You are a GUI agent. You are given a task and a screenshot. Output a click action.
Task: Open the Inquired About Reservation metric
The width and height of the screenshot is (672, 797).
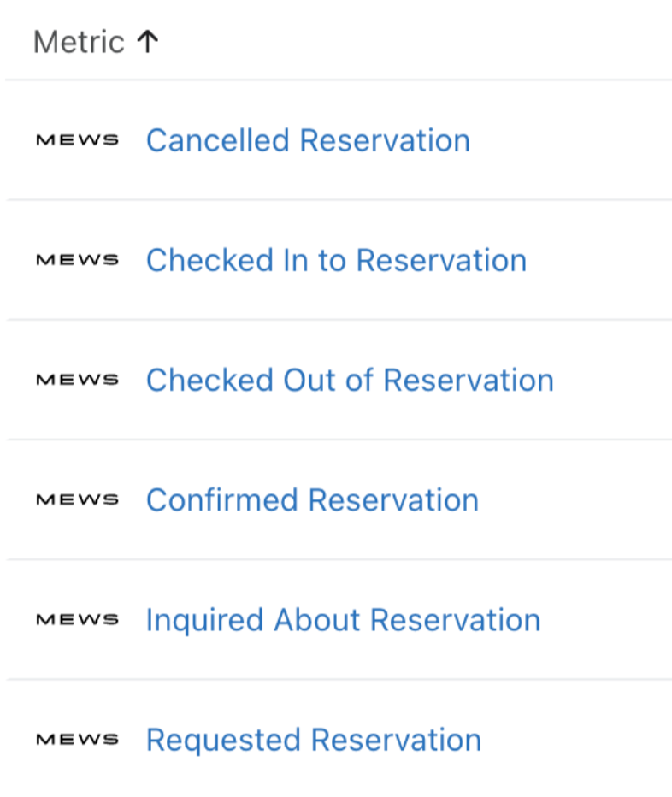[343, 619]
